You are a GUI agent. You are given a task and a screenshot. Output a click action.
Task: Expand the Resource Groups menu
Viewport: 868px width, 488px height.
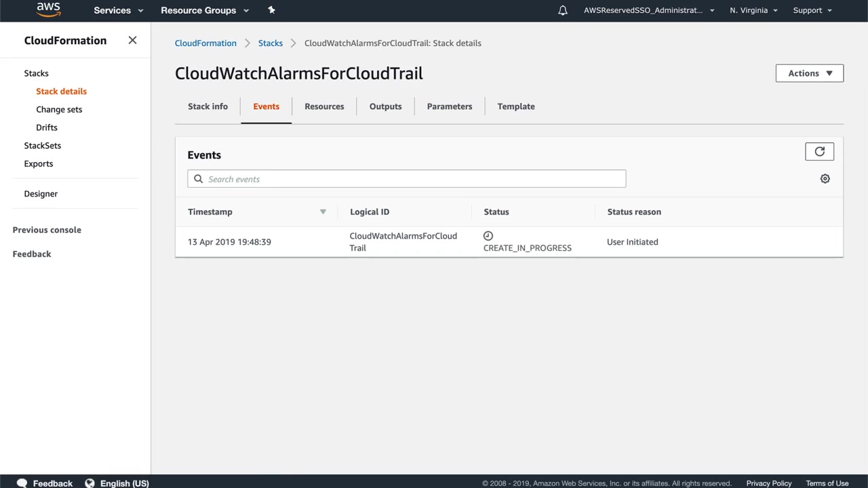point(204,10)
